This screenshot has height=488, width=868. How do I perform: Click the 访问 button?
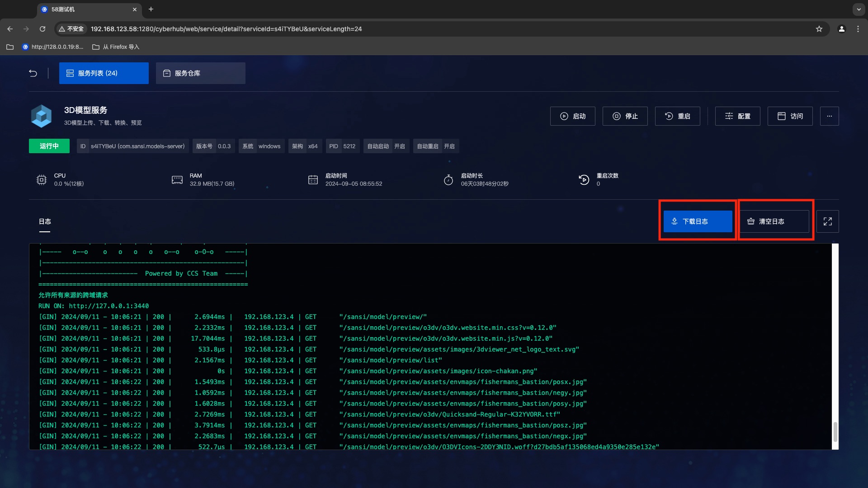point(790,116)
